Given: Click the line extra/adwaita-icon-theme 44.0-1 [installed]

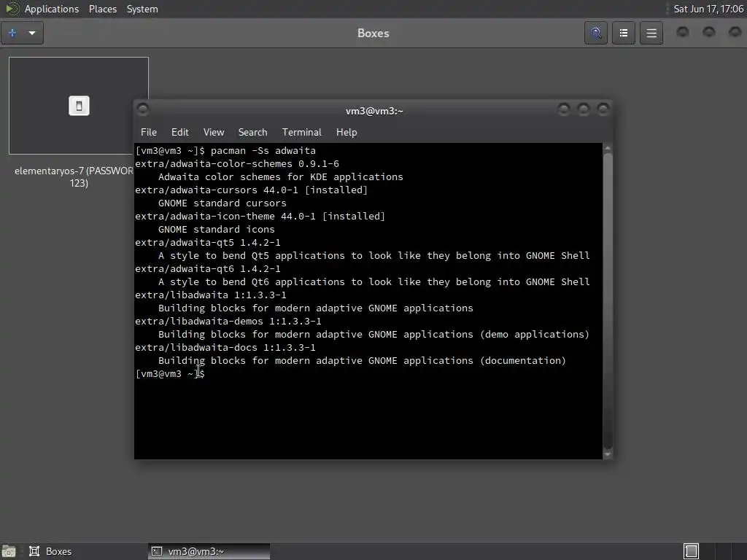Looking at the screenshot, I should (260, 216).
